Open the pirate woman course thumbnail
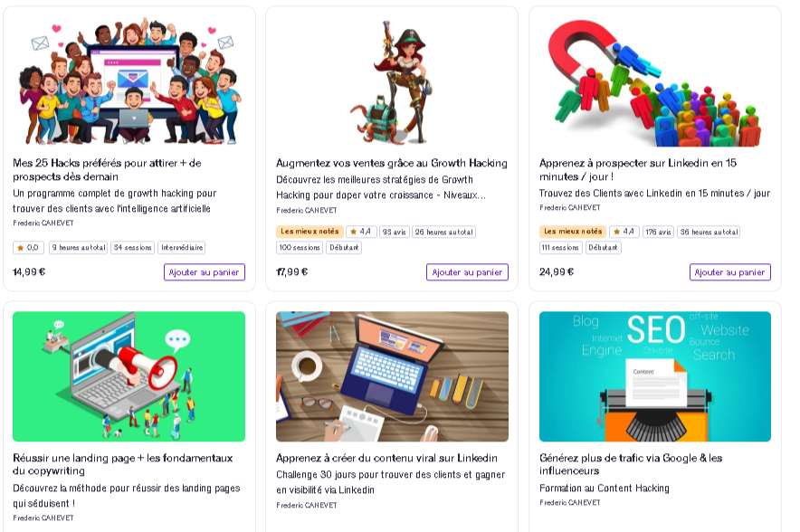The image size is (800, 532). 392,81
